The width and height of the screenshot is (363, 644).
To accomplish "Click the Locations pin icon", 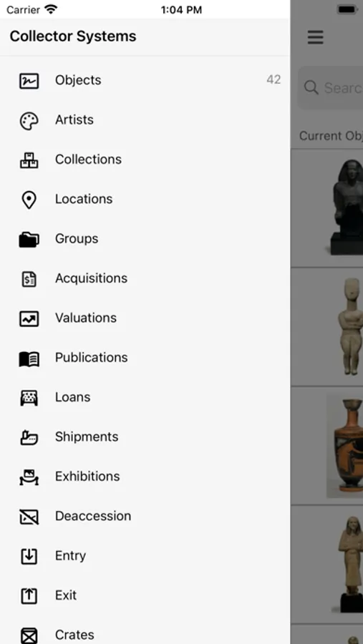I will coord(29,200).
